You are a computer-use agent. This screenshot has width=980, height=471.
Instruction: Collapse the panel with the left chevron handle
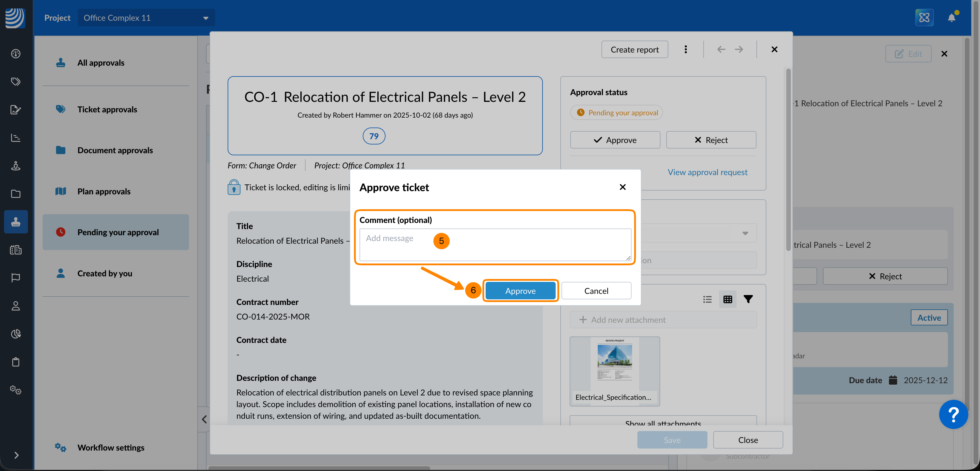click(204, 419)
